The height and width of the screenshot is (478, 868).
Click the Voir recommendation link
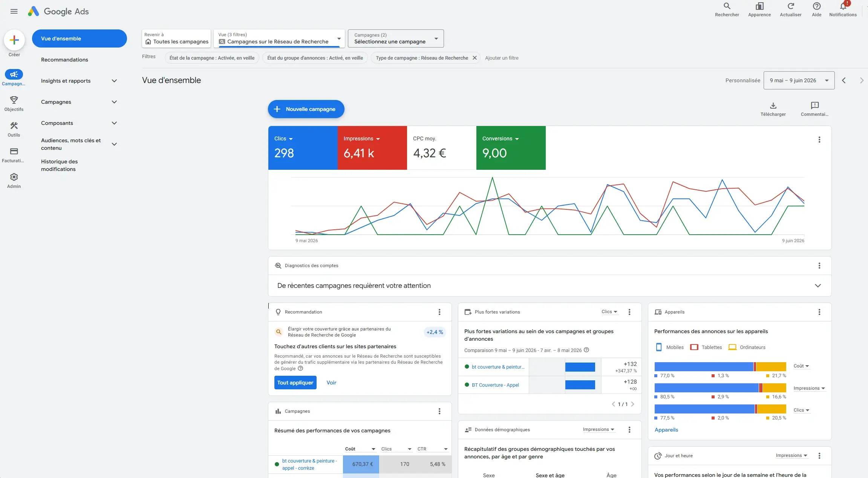tap(331, 383)
